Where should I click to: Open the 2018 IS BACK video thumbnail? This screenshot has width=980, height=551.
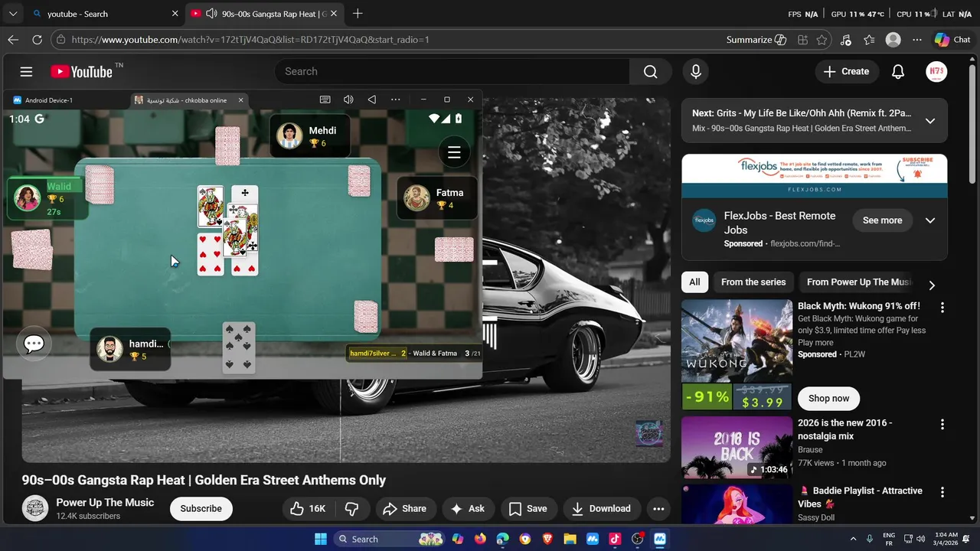pyautogui.click(x=737, y=448)
